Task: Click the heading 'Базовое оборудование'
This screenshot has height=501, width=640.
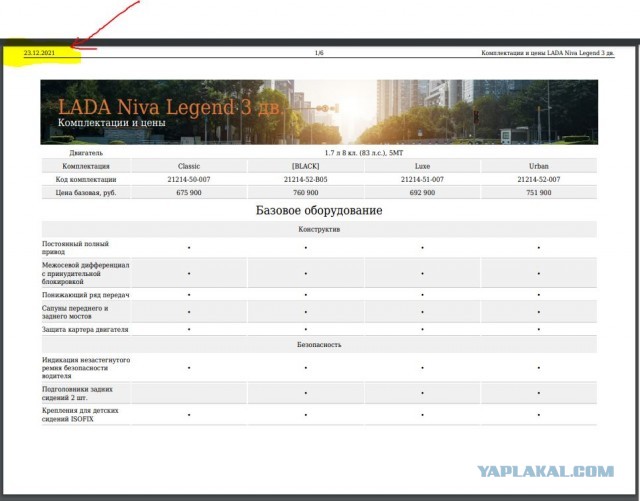Action: tap(319, 210)
